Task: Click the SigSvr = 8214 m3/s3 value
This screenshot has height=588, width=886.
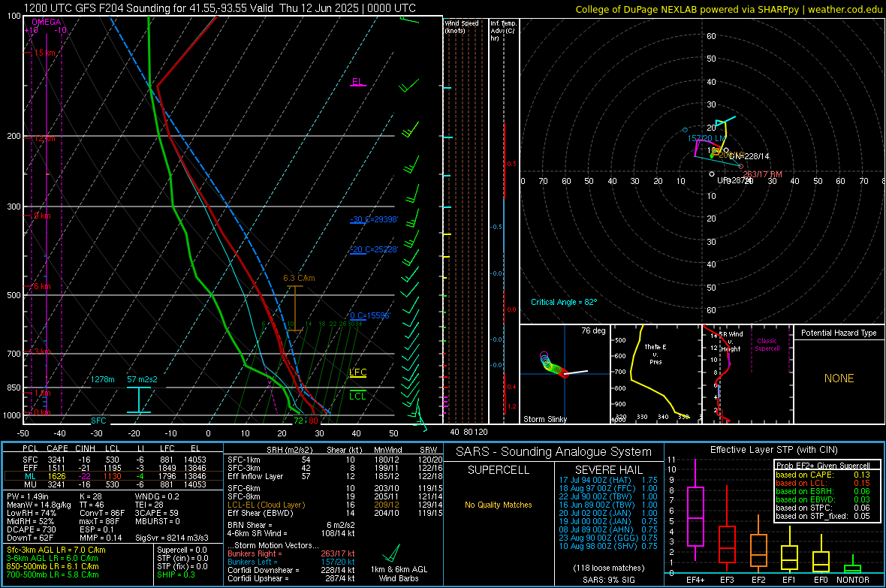Action: click(x=172, y=538)
